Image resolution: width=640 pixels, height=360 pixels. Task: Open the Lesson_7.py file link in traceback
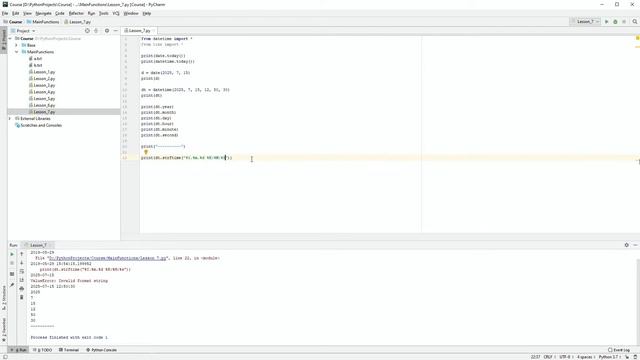pyautogui.click(x=107, y=258)
